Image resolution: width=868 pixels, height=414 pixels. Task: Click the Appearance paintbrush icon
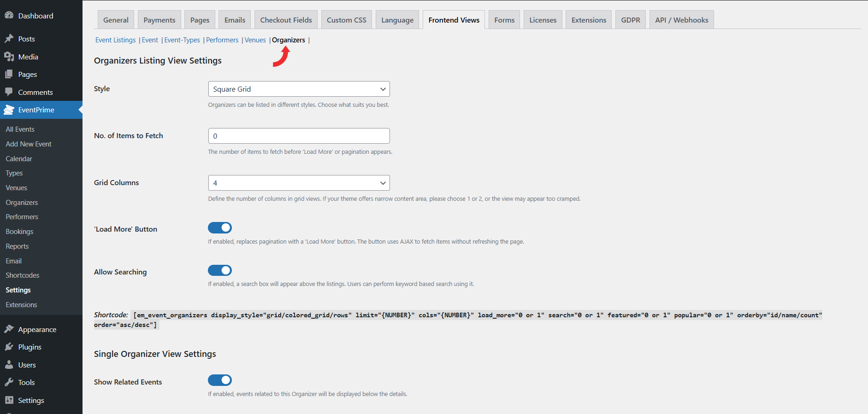point(9,329)
